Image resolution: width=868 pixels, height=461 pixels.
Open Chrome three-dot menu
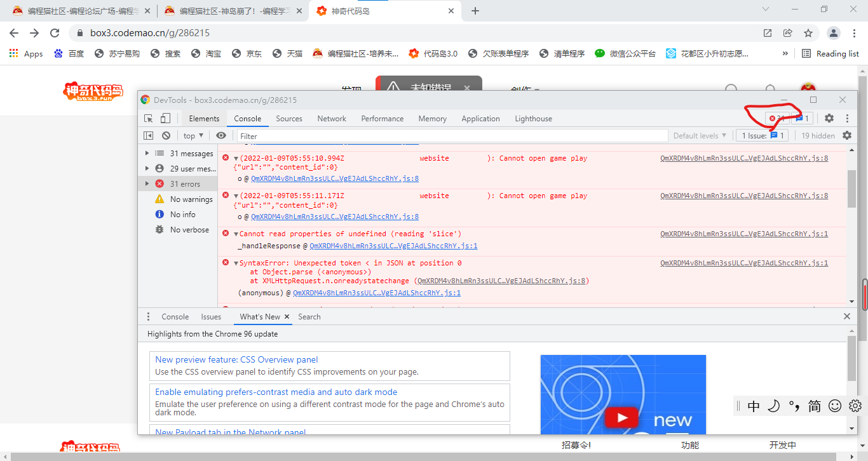coord(855,33)
